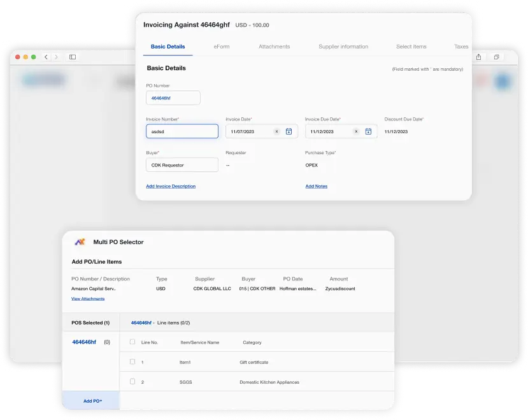Image resolution: width=528 pixels, height=420 pixels.
Task: Clear the Invoice Date value 11/07/2023
Action: [x=276, y=131]
